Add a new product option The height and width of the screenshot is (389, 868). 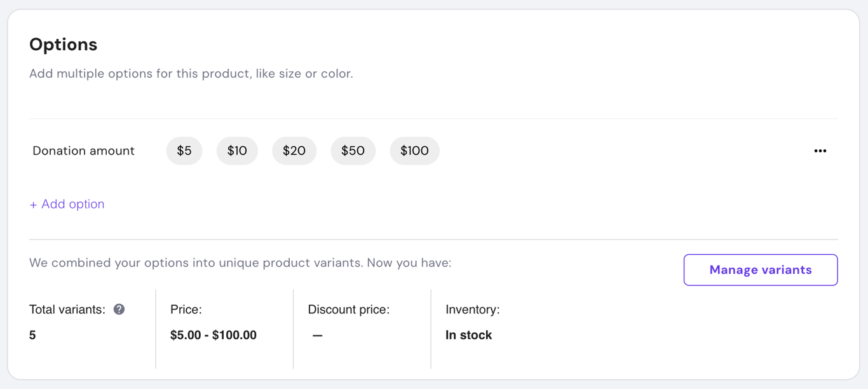tap(67, 204)
